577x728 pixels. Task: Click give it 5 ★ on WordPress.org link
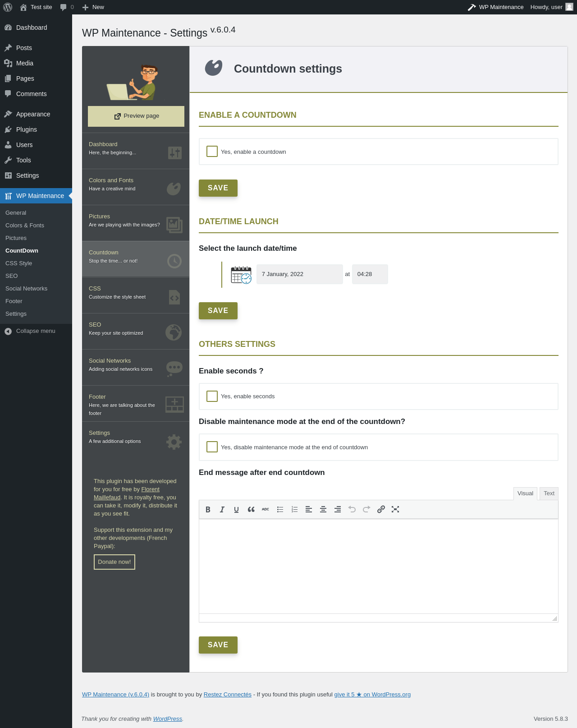coord(372,695)
